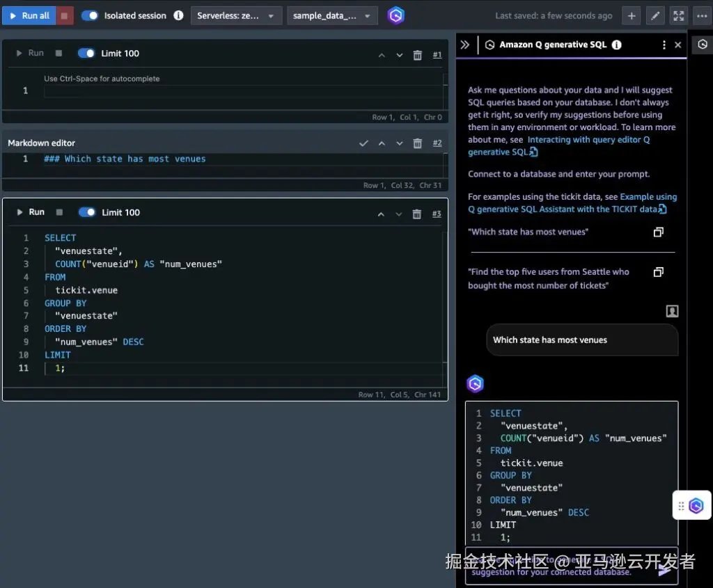The width and height of the screenshot is (713, 588).
Task: Show info about Isolated session
Action: 179,15
